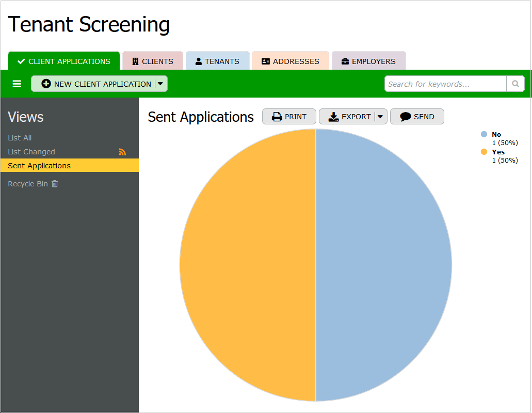Toggle the Yes legend entry

point(497,152)
